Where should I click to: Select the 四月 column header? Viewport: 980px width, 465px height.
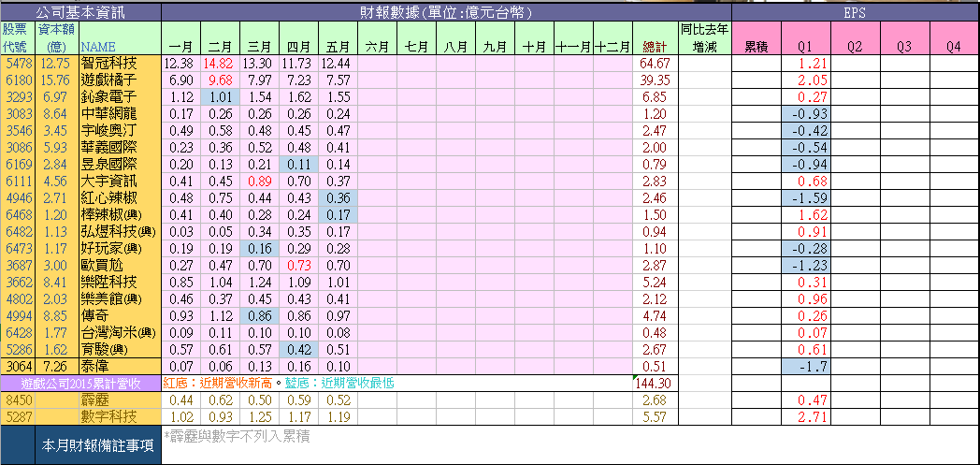tap(298, 37)
